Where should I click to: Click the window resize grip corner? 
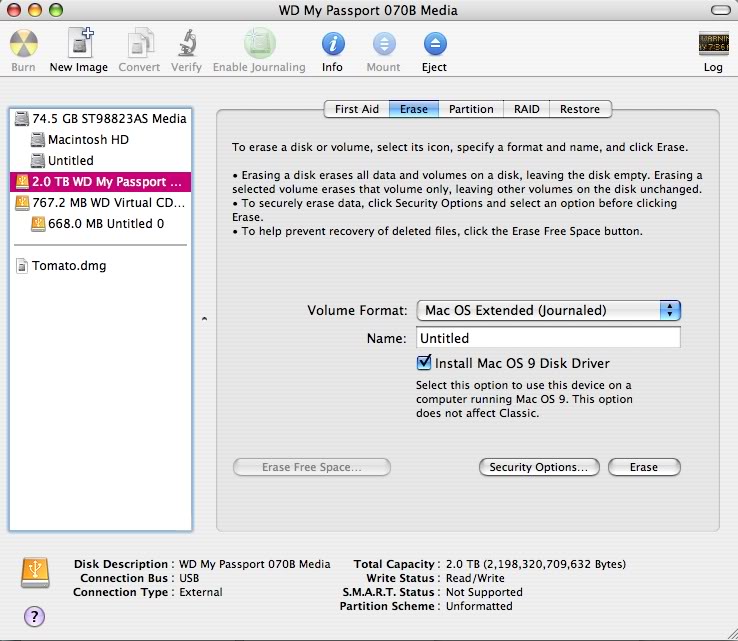click(x=731, y=634)
